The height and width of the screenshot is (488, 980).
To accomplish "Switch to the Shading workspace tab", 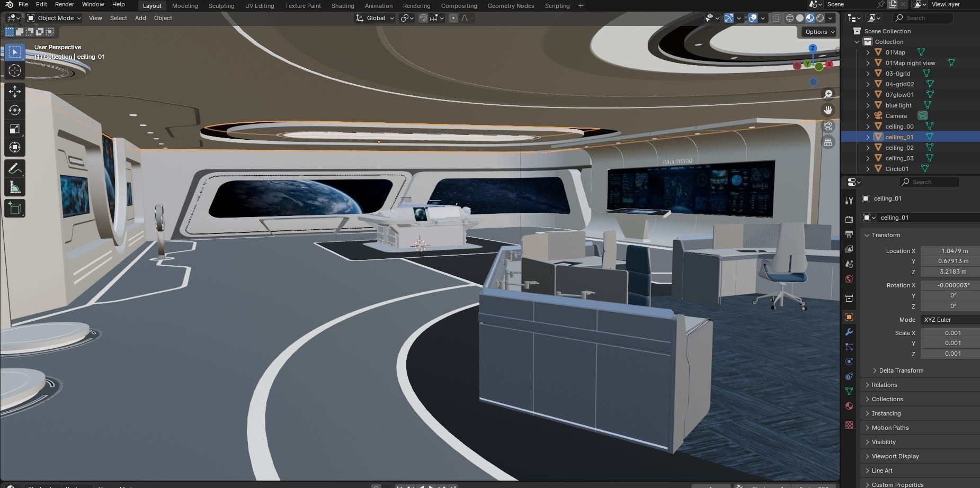I will pyautogui.click(x=343, y=6).
